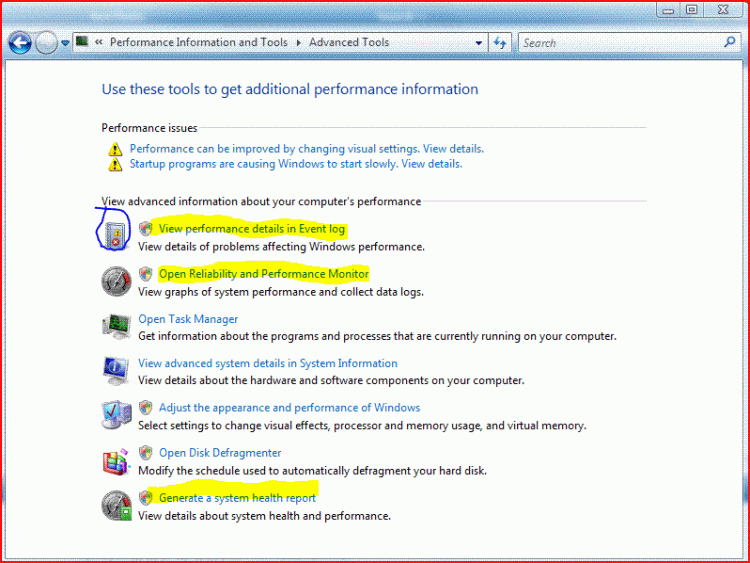This screenshot has width=750, height=563.
Task: Click 'View details of problems affecting Windows performance' text
Action: coord(281,247)
